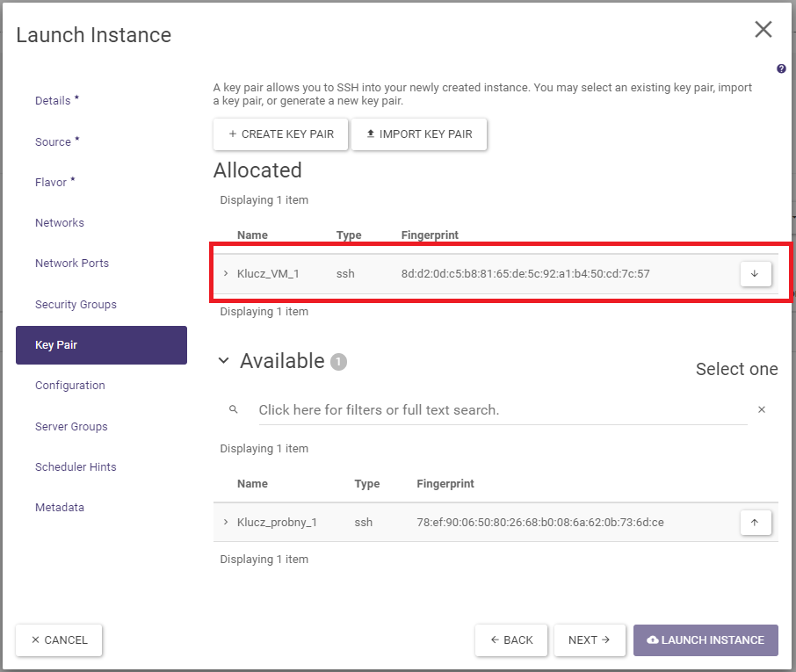Open the Security Groups step
The image size is (796, 672).
(76, 305)
